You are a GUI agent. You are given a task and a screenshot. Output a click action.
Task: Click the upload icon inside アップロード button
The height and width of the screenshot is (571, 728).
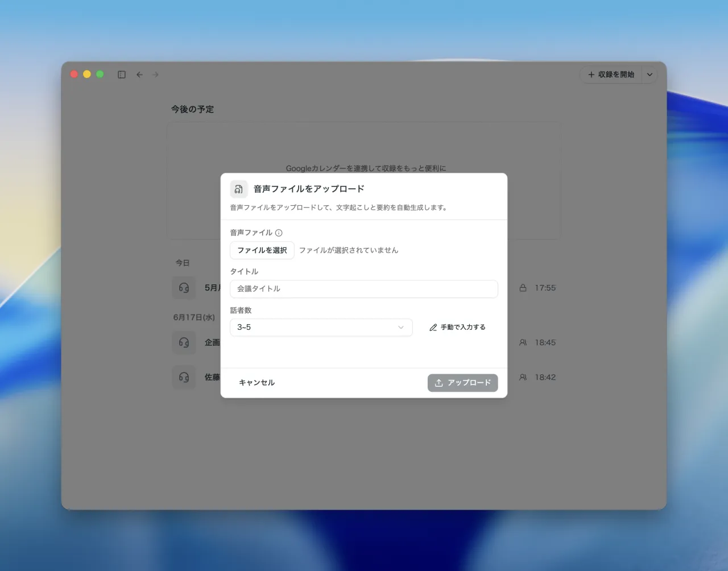click(x=439, y=383)
